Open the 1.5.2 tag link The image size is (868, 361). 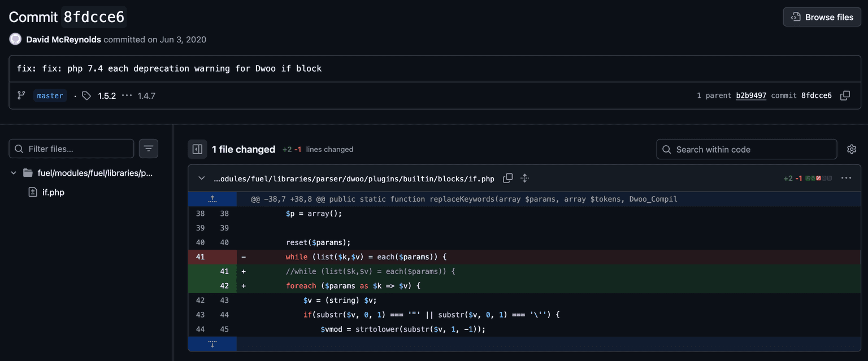coord(107,95)
